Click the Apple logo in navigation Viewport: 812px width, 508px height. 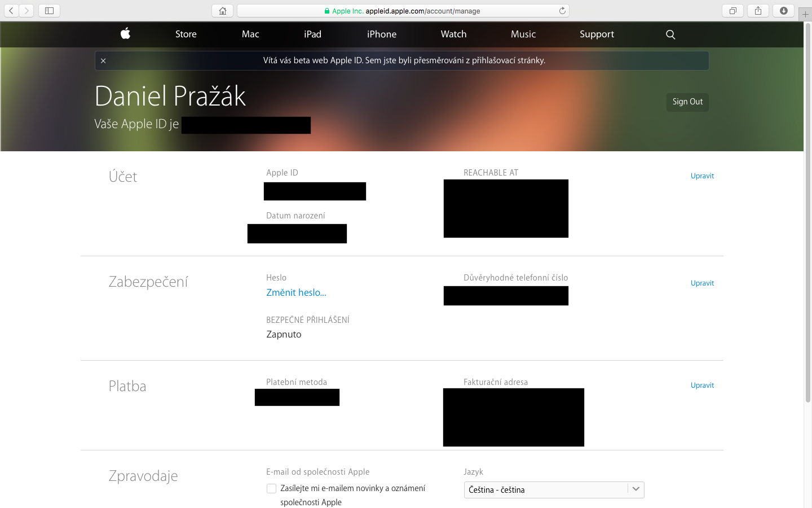click(x=125, y=34)
